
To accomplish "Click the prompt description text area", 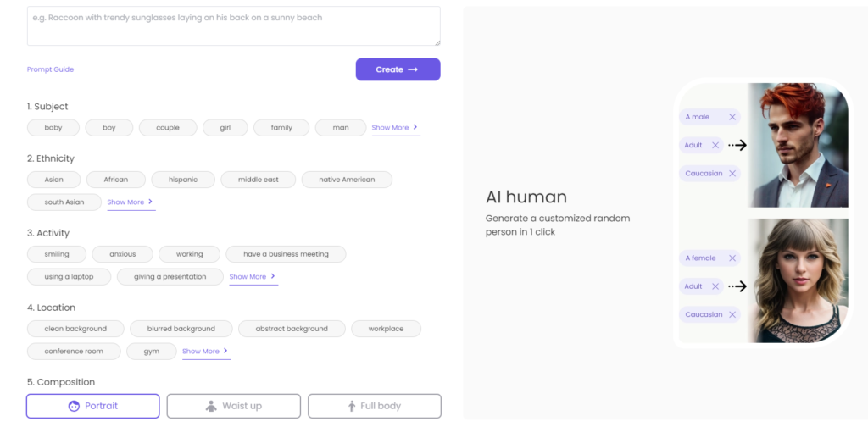I will (234, 26).
